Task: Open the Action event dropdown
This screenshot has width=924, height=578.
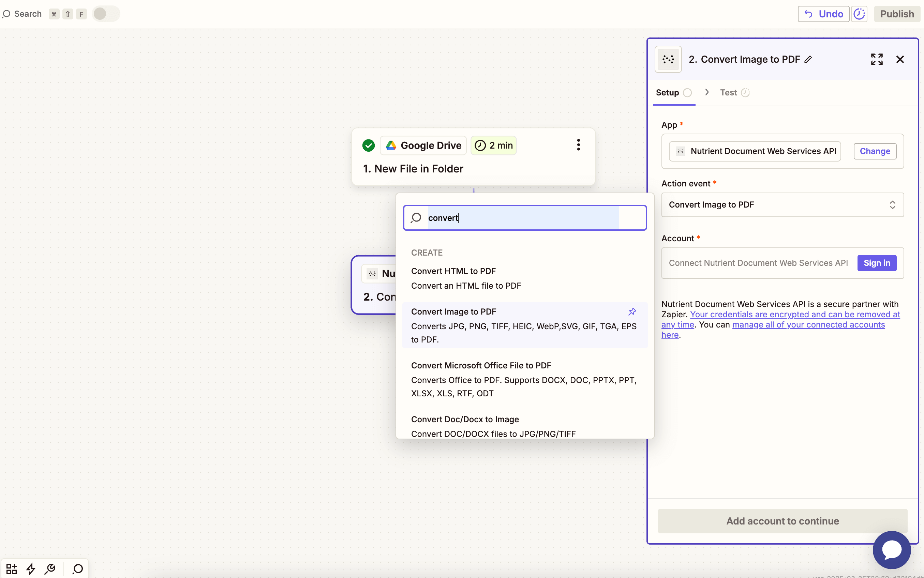Action: pyautogui.click(x=782, y=205)
